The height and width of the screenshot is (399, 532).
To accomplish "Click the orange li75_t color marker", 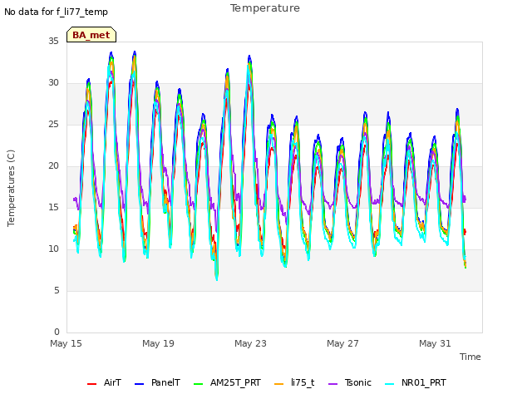I will (x=279, y=384).
